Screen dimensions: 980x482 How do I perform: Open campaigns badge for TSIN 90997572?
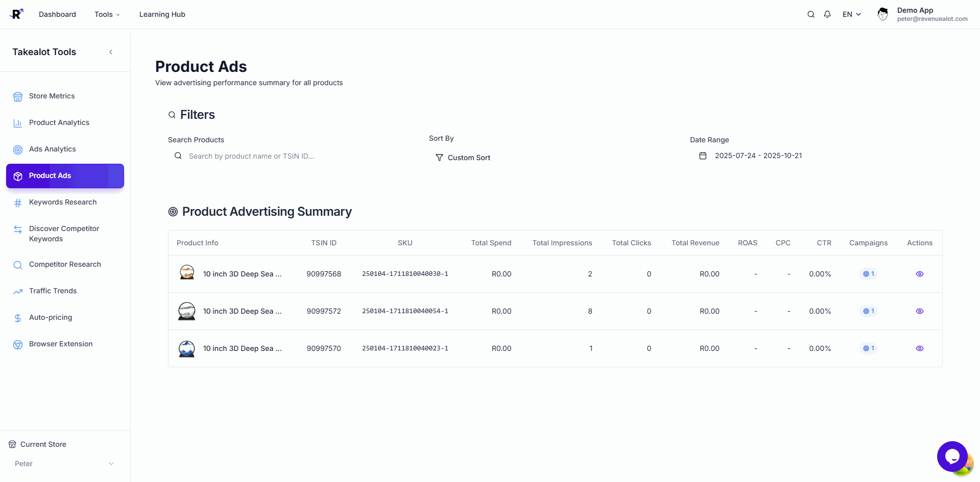[x=869, y=311]
